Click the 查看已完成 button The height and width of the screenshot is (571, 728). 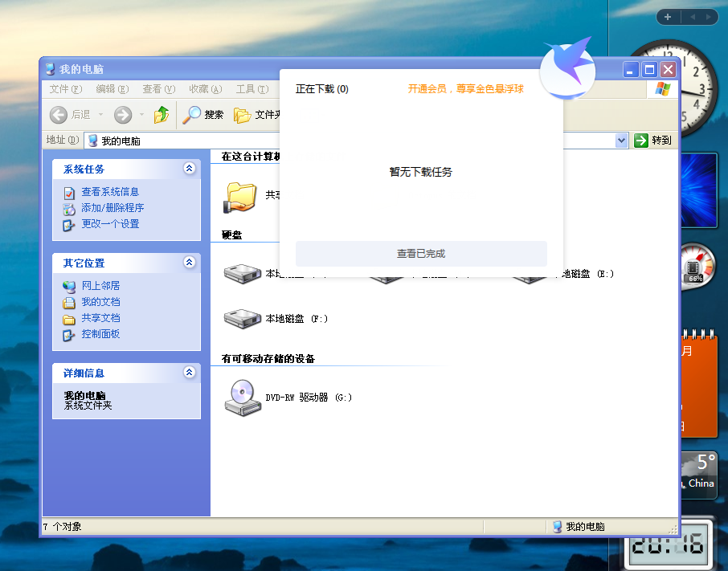tap(421, 254)
